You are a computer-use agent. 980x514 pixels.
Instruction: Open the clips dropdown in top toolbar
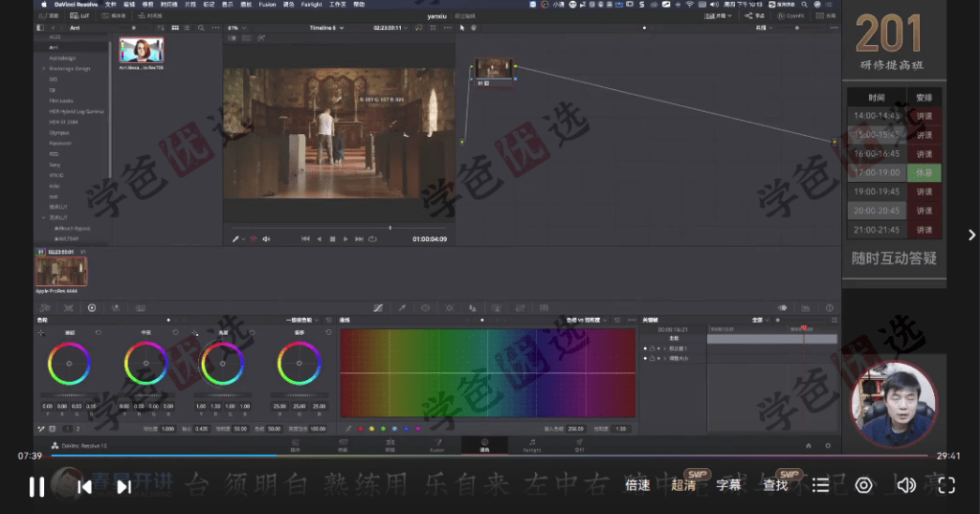(x=718, y=15)
